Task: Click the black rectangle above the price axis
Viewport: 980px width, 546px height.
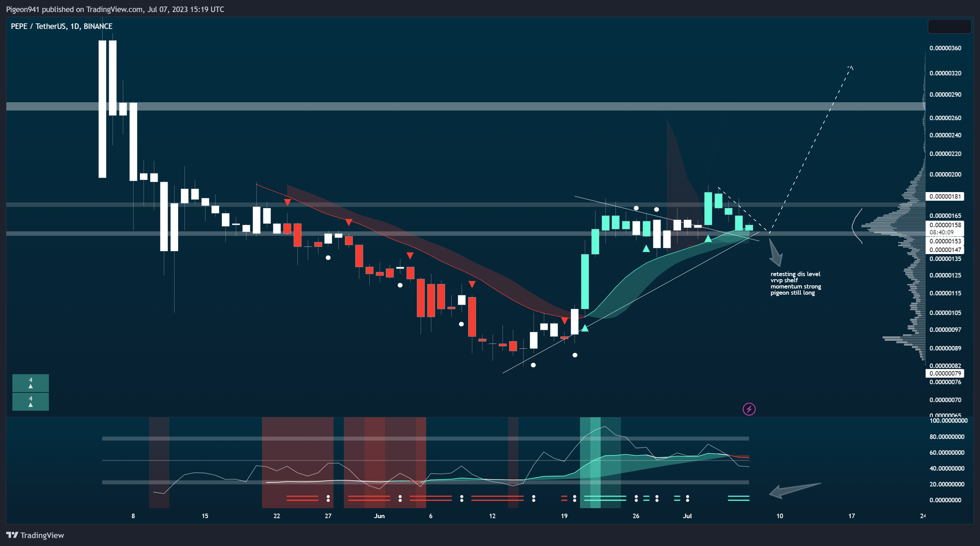Action: click(x=950, y=26)
